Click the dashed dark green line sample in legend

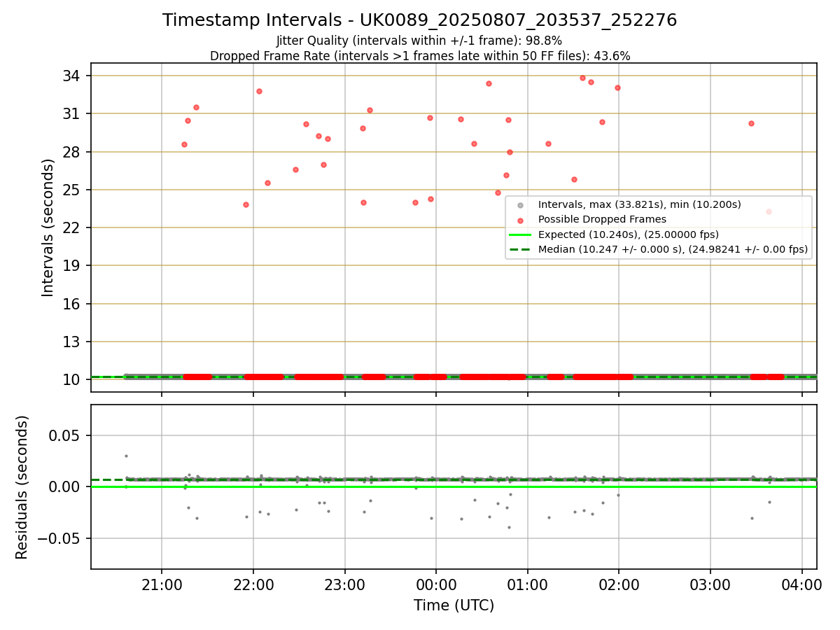pos(519,249)
